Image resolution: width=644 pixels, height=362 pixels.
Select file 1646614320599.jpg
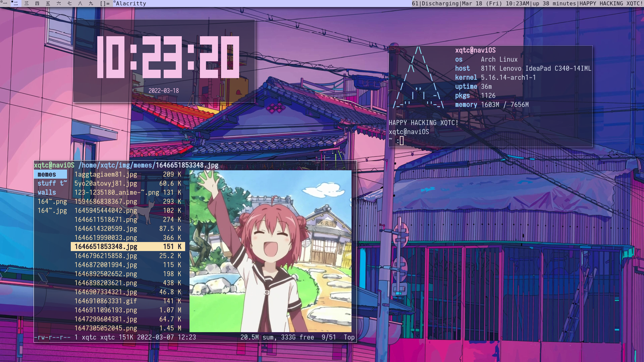click(x=128, y=229)
